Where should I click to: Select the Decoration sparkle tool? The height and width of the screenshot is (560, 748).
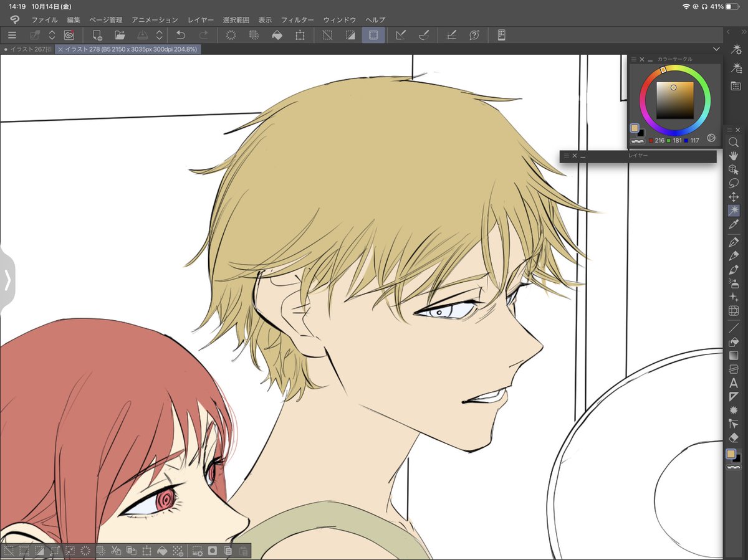734,297
